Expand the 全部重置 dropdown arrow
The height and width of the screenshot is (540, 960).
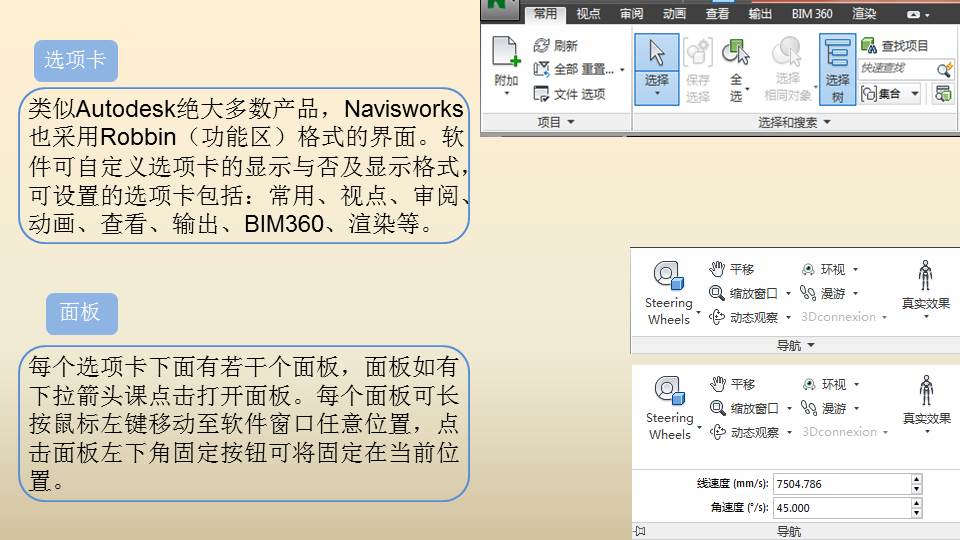622,70
